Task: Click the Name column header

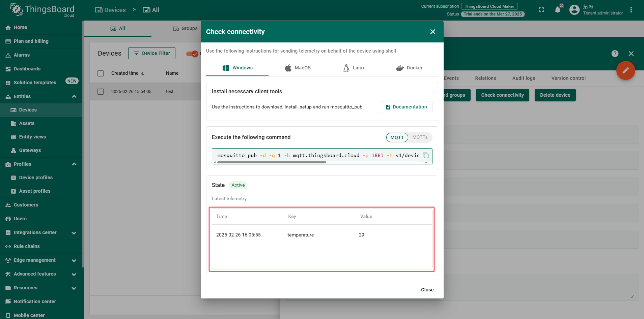Action: (x=172, y=73)
